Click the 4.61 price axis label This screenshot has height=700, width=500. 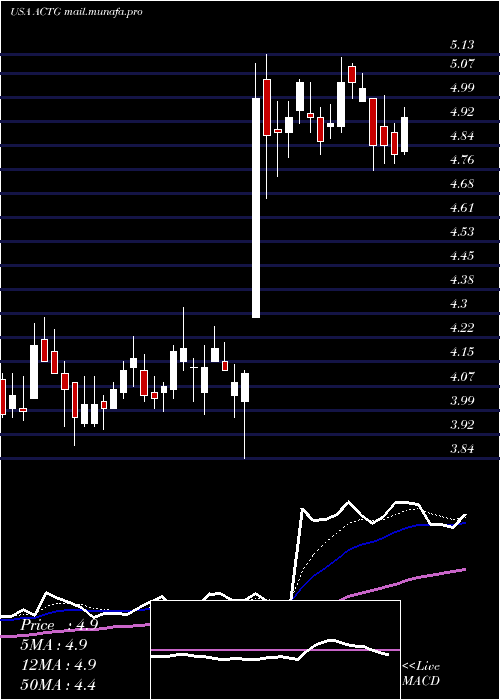462,208
